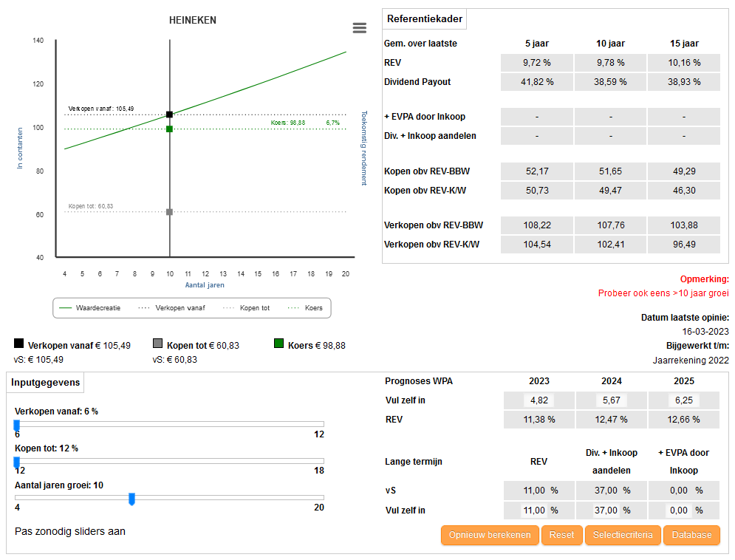Viewport: 735px width, 560px height.
Task: Click the black square beside Verkopen vanaf € 105,49
Action: pos(18,344)
